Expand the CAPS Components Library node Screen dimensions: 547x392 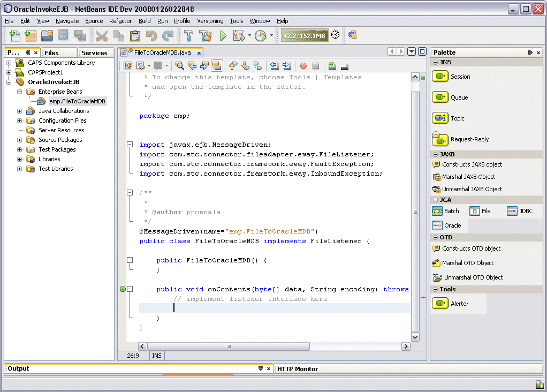click(x=9, y=63)
